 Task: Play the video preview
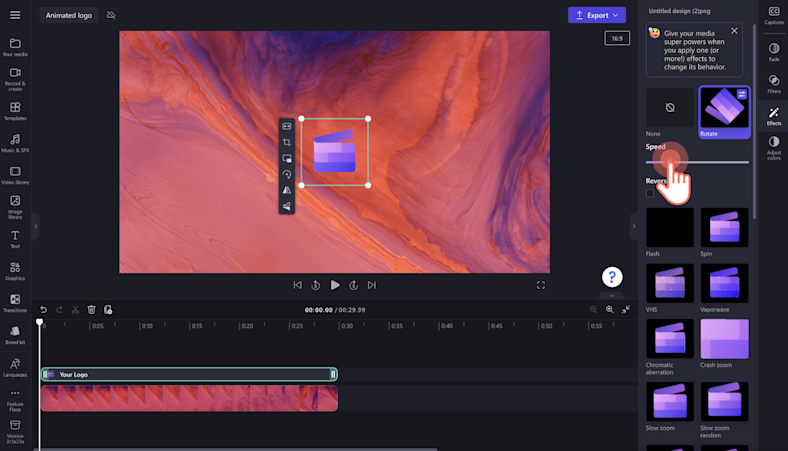coord(335,285)
